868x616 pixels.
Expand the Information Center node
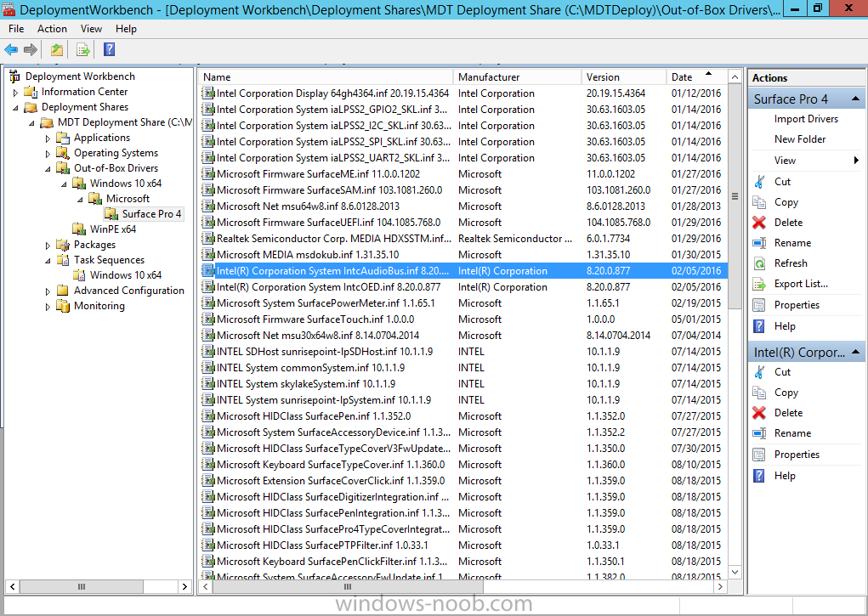point(15,93)
